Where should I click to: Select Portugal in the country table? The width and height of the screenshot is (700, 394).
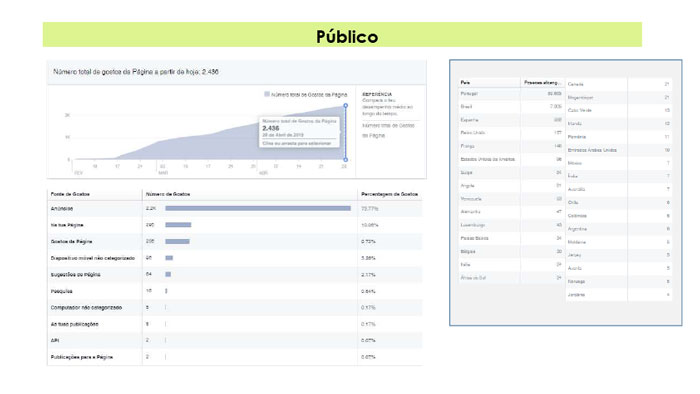(x=469, y=94)
